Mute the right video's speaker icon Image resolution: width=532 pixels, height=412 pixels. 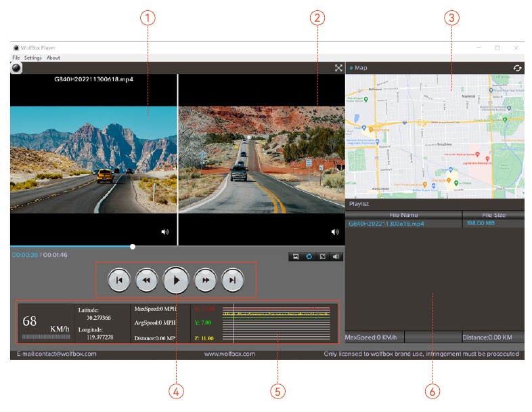(x=334, y=232)
